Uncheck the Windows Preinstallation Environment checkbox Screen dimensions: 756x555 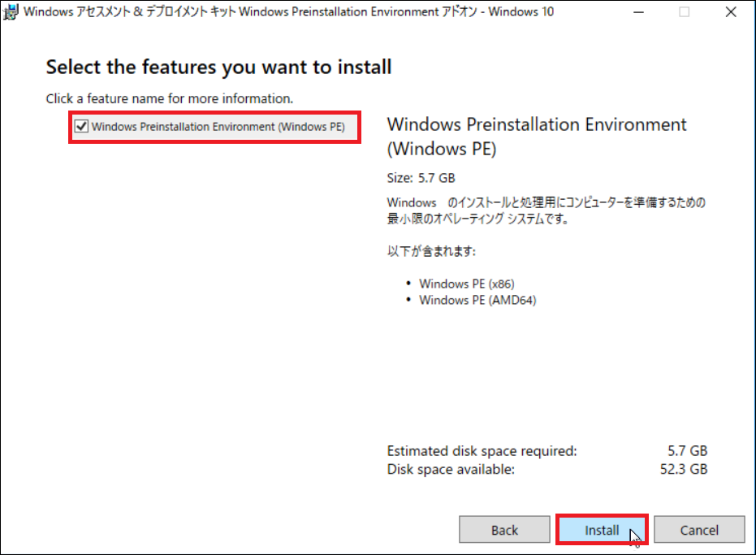click(x=81, y=127)
